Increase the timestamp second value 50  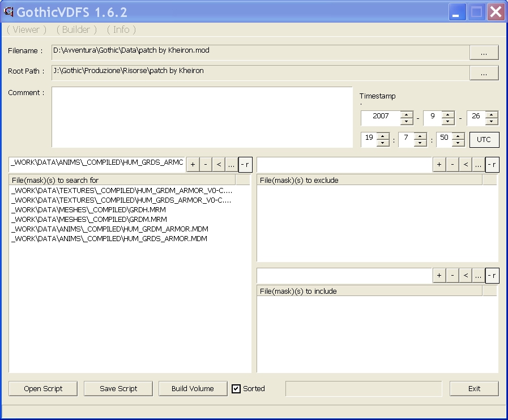[x=458, y=136]
